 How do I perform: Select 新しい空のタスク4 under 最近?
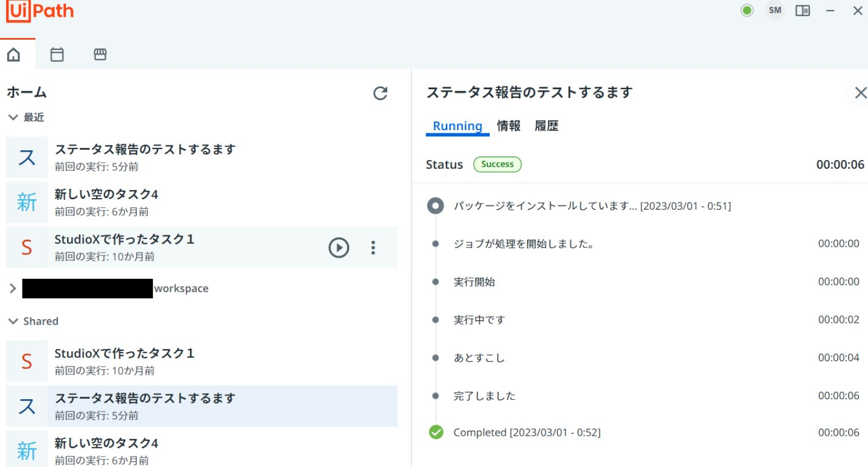click(202, 202)
